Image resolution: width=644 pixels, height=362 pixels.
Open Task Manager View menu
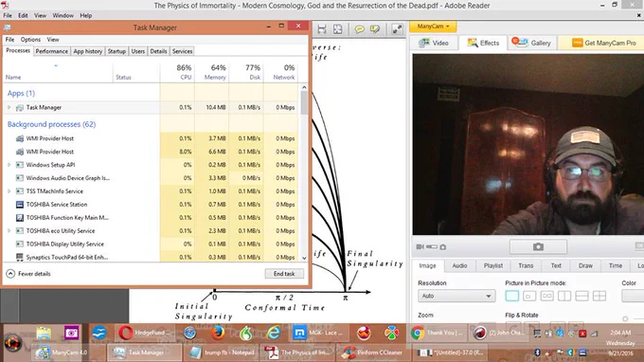click(x=53, y=40)
